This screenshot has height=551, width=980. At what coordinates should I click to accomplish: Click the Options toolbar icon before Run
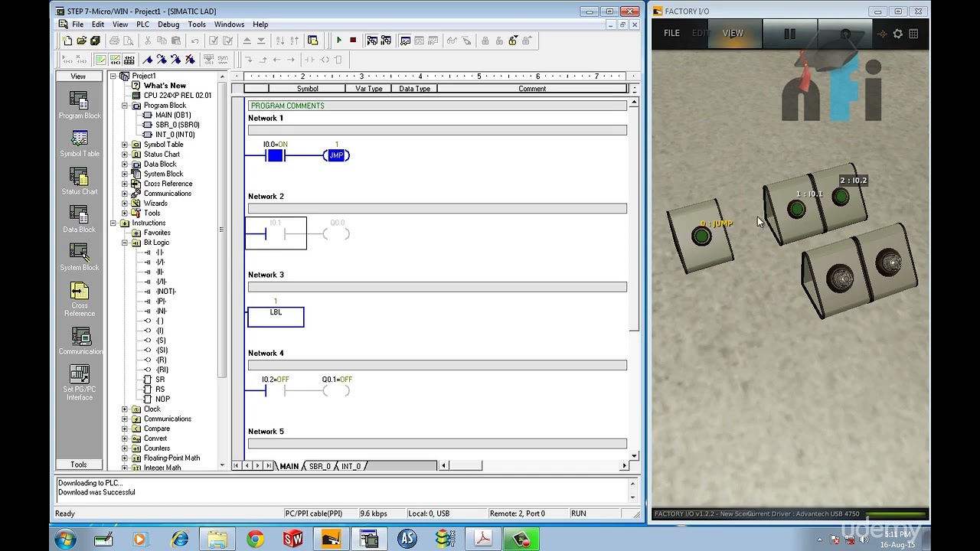313,41
